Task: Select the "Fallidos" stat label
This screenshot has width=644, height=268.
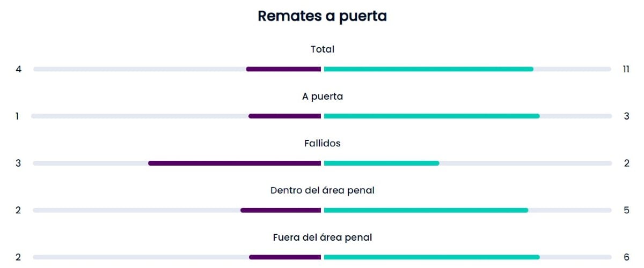Action: (322, 143)
